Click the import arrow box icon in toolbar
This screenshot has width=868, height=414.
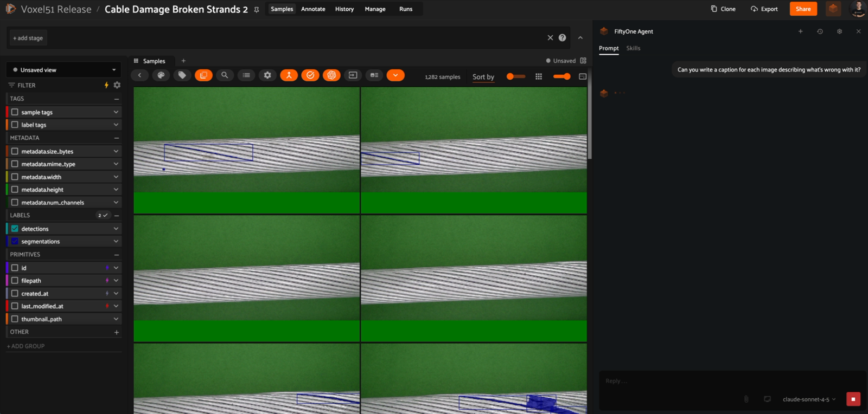tap(353, 75)
